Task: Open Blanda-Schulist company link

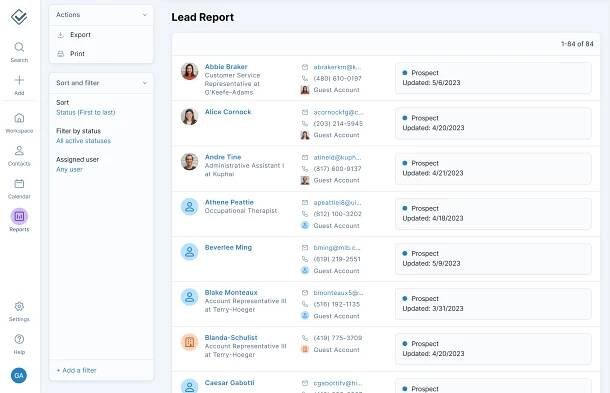Action: (x=231, y=338)
